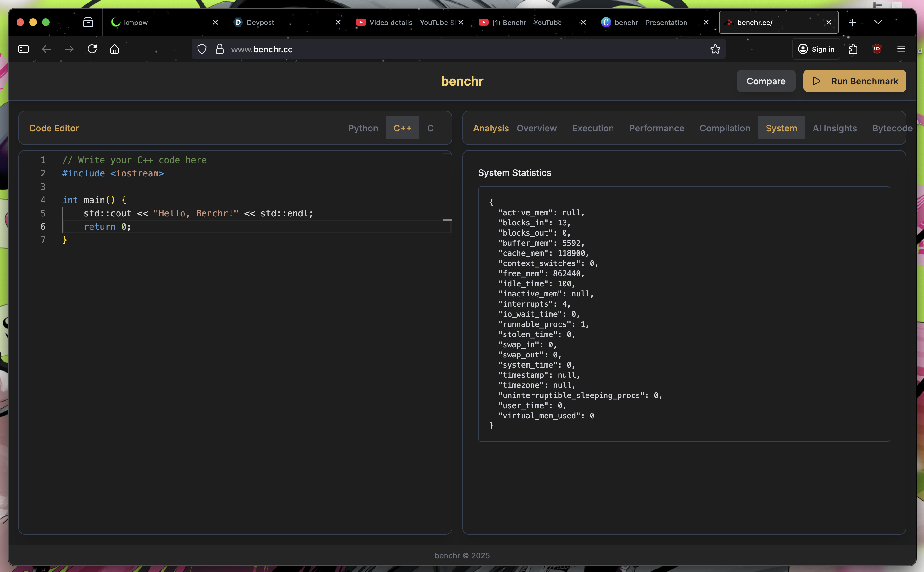Screen dimensions: 924x572
Task: Toggle the sidebar panel icon
Action: click(23, 49)
